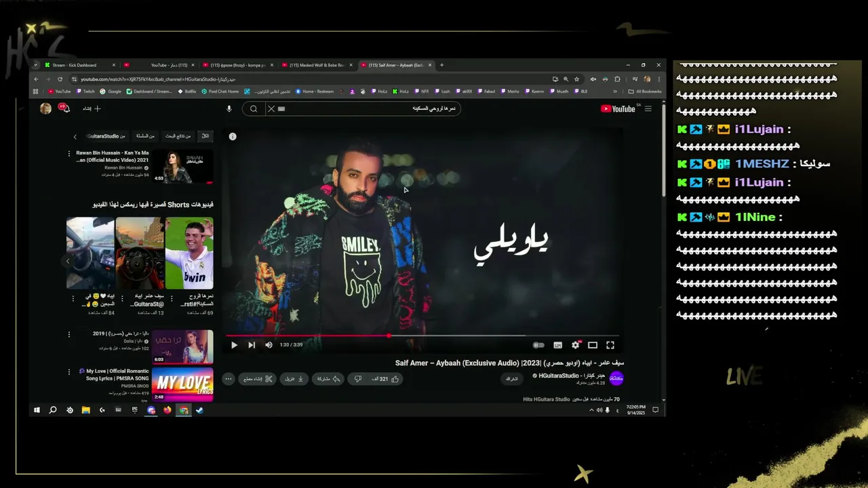Open the Ronaldo bwin Short thumbnail

pos(189,253)
